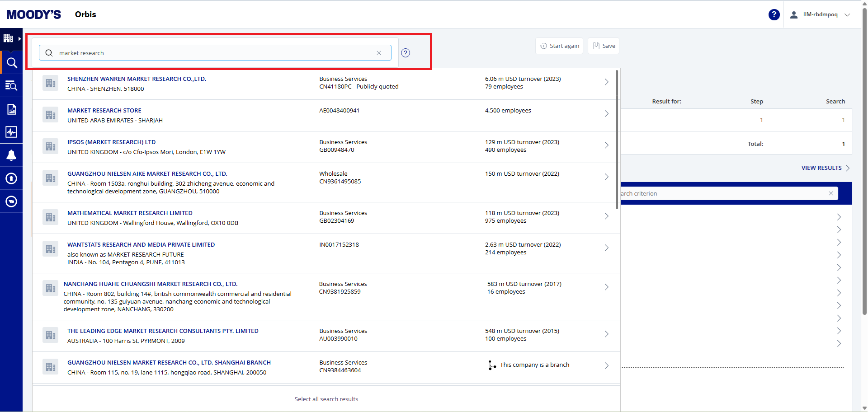
Task: Open the companies building icon in sidebar
Action: 9,38
